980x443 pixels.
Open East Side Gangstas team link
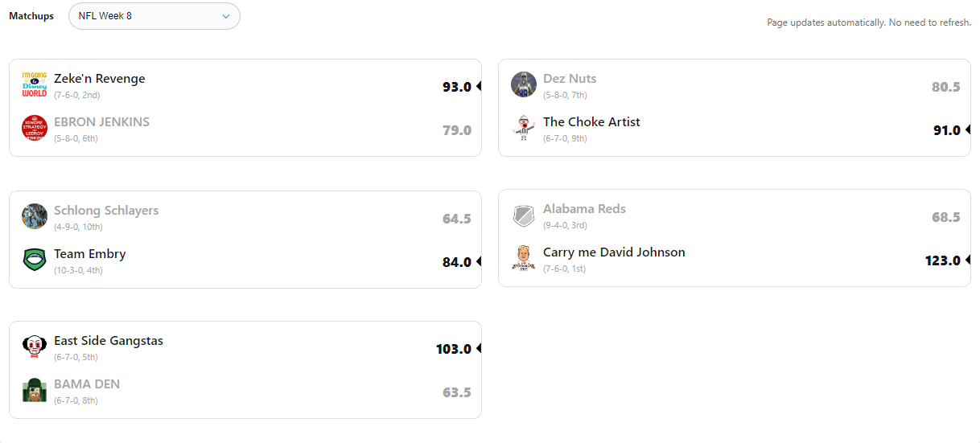click(x=109, y=341)
